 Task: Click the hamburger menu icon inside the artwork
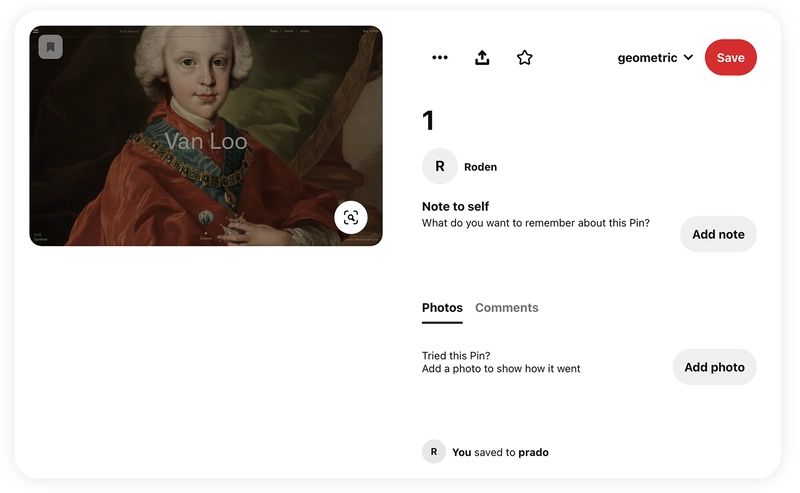pos(36,31)
